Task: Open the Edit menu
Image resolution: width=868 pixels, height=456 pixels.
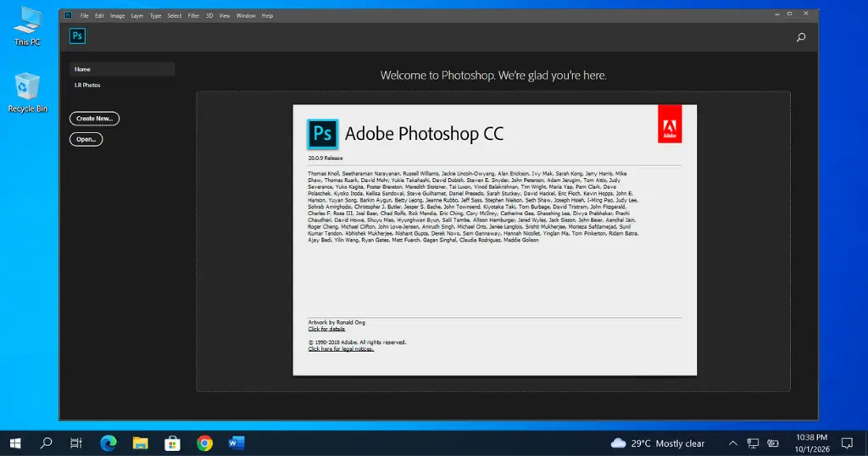Action: [x=99, y=15]
